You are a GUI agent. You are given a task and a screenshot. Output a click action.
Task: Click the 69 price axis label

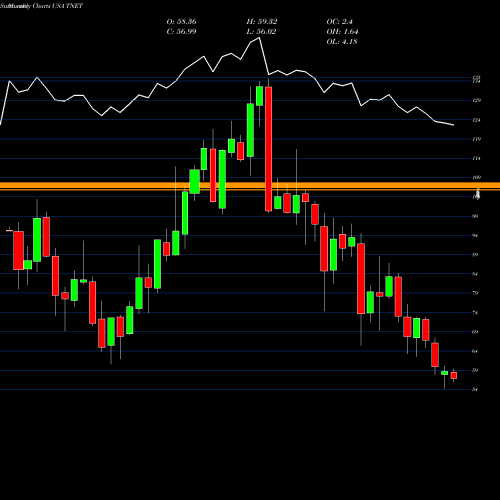pos(475,332)
